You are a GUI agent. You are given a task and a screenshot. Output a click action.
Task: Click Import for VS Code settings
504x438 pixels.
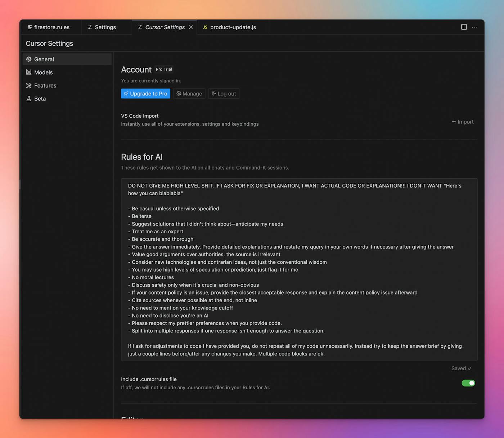tap(463, 122)
